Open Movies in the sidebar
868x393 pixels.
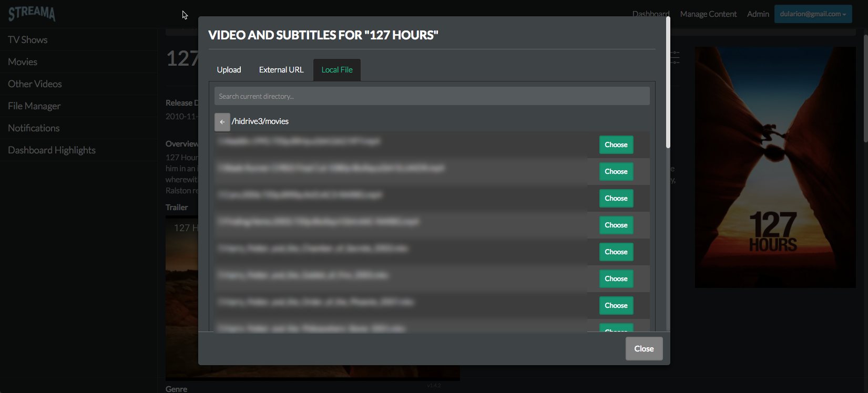point(23,62)
